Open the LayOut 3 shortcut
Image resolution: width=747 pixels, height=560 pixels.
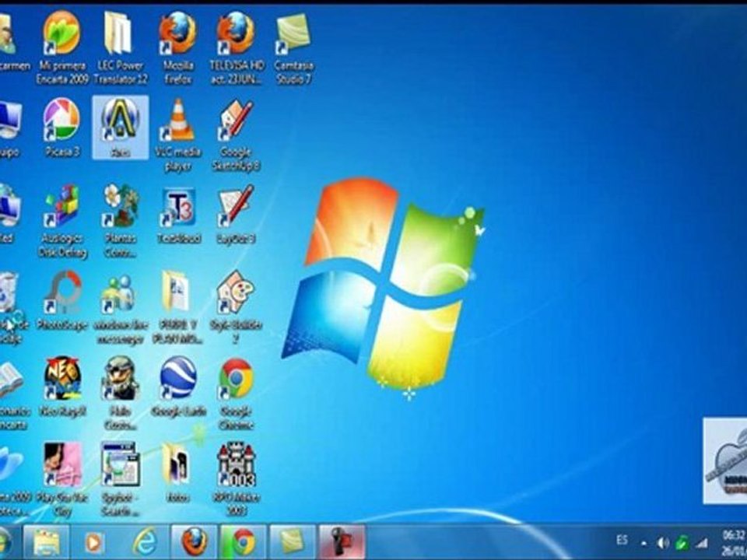tap(237, 215)
